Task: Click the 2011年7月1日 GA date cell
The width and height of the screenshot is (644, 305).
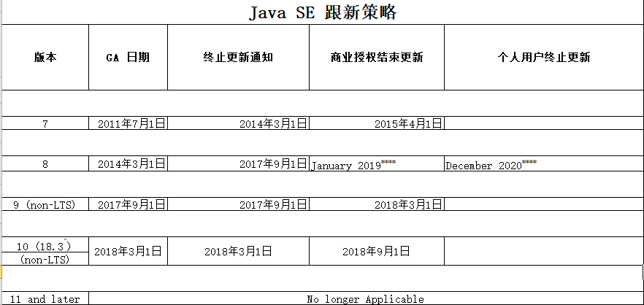Action: [x=128, y=124]
